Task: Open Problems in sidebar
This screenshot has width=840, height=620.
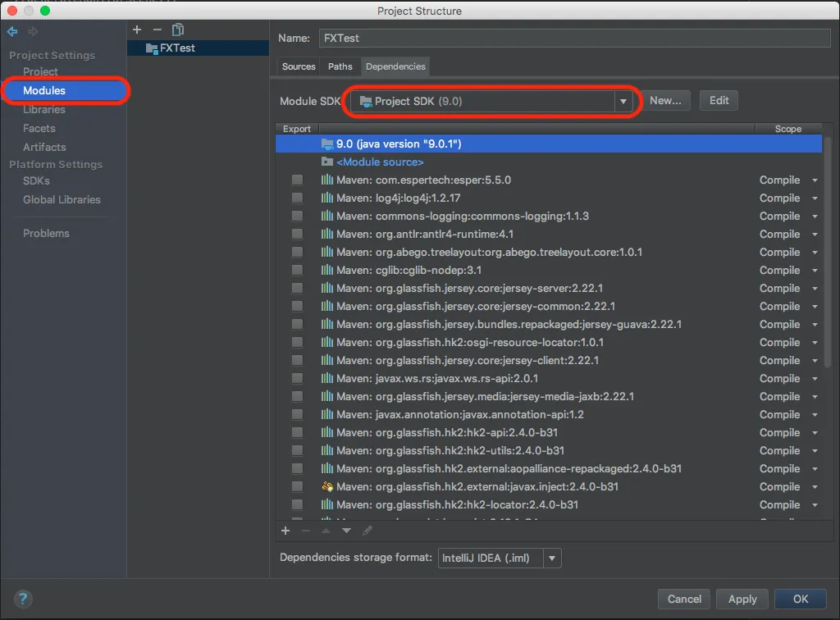Action: 46,234
